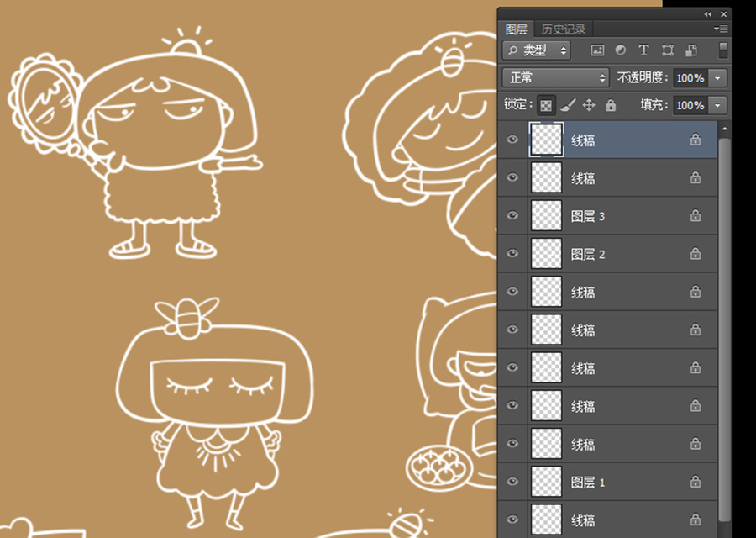Click the lock icon on 图层 2
Viewport: 756px width, 538px height.
coord(696,253)
